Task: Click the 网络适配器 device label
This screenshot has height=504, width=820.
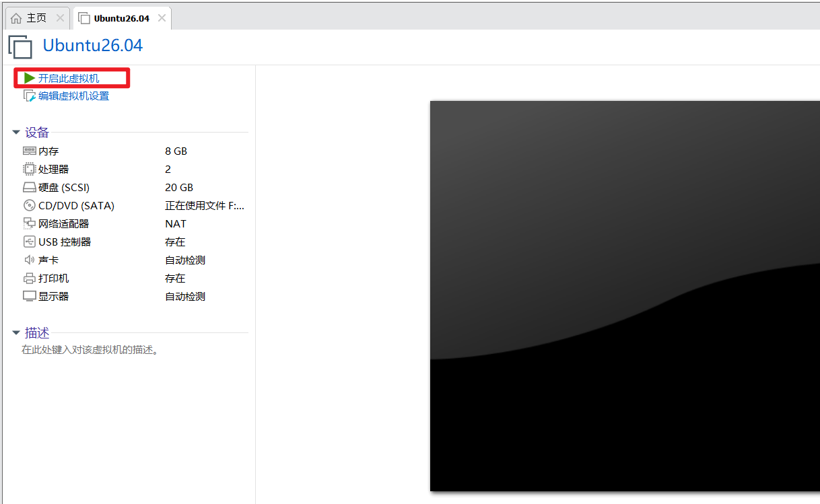Action: tap(63, 223)
